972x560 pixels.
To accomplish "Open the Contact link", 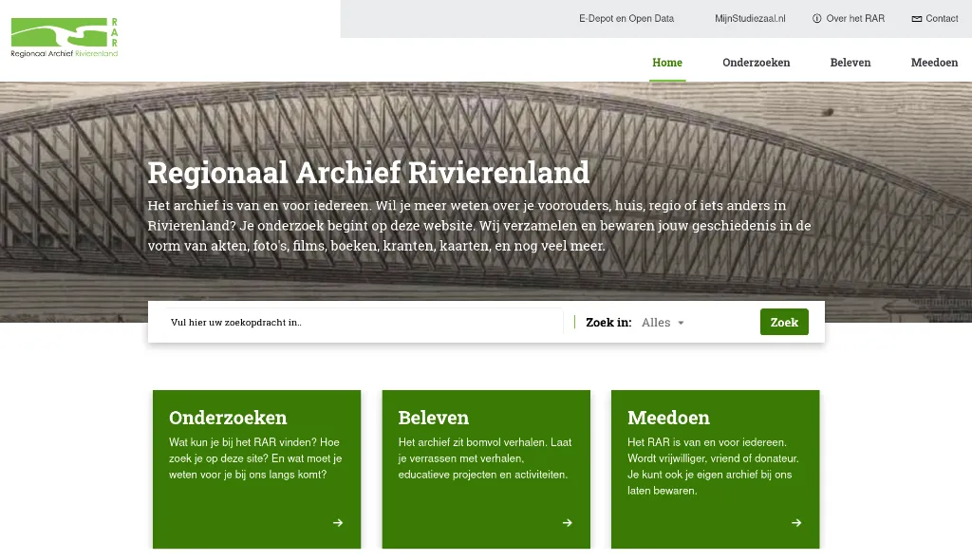I will [942, 19].
